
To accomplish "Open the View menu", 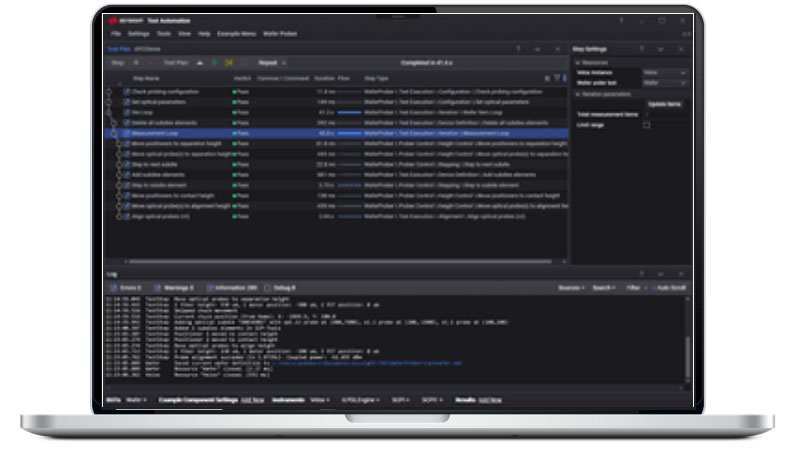I will tap(184, 34).
